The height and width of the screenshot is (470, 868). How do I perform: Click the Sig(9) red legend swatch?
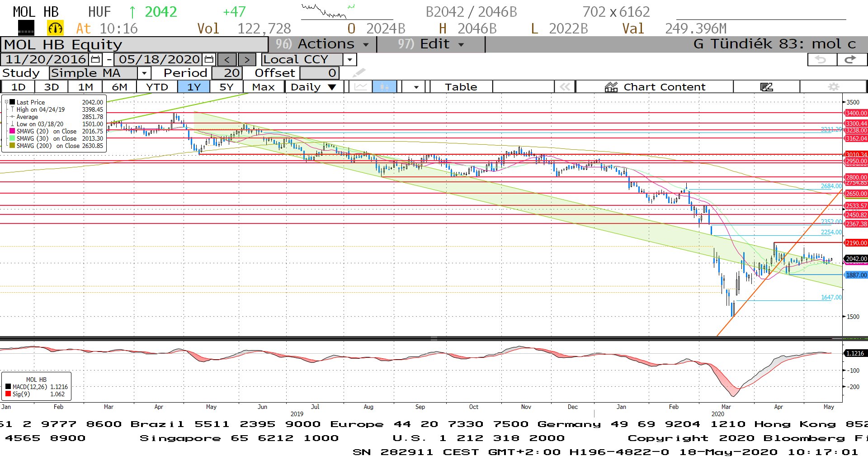[x=8, y=394]
